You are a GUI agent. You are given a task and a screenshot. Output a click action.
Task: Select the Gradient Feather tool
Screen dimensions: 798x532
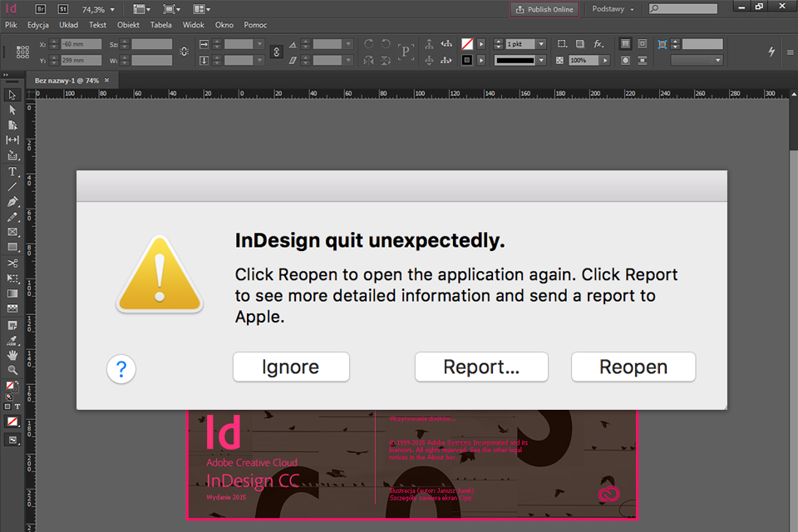(x=12, y=308)
